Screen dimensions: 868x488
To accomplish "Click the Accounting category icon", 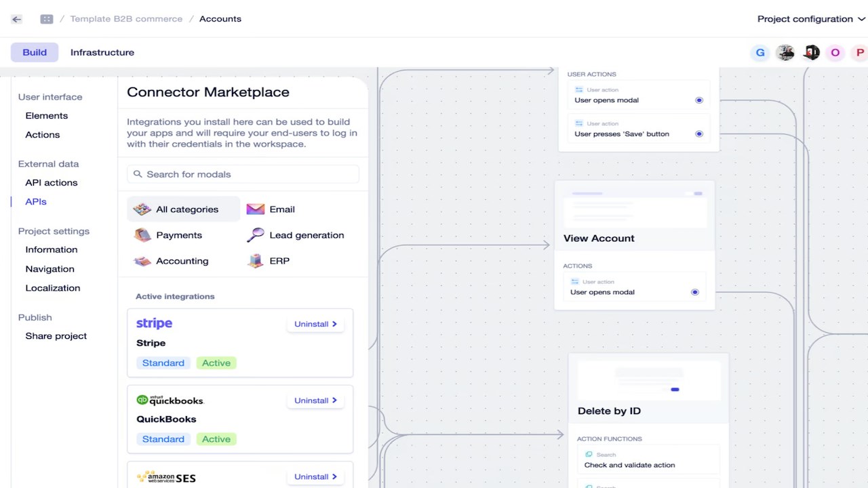I will click(142, 261).
